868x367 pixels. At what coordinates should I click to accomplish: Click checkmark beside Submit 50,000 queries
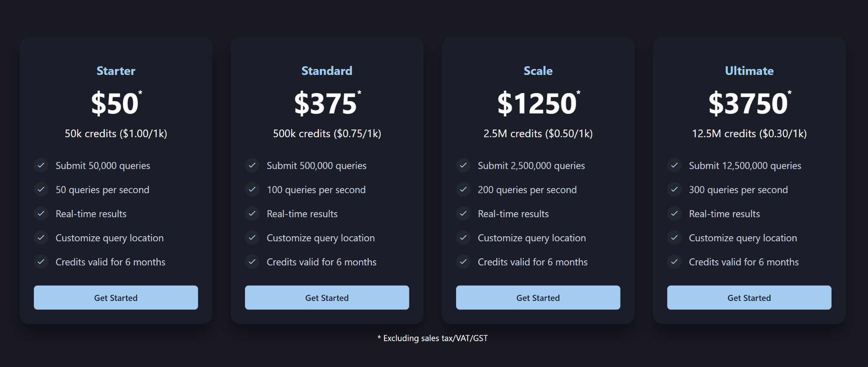(41, 165)
